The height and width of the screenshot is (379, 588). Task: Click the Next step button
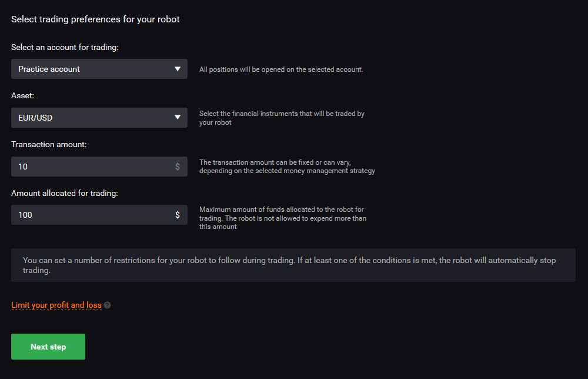point(48,347)
